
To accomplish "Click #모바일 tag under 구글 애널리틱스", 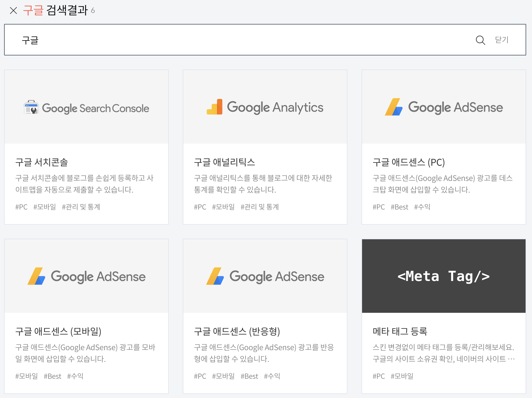I will pos(223,207).
